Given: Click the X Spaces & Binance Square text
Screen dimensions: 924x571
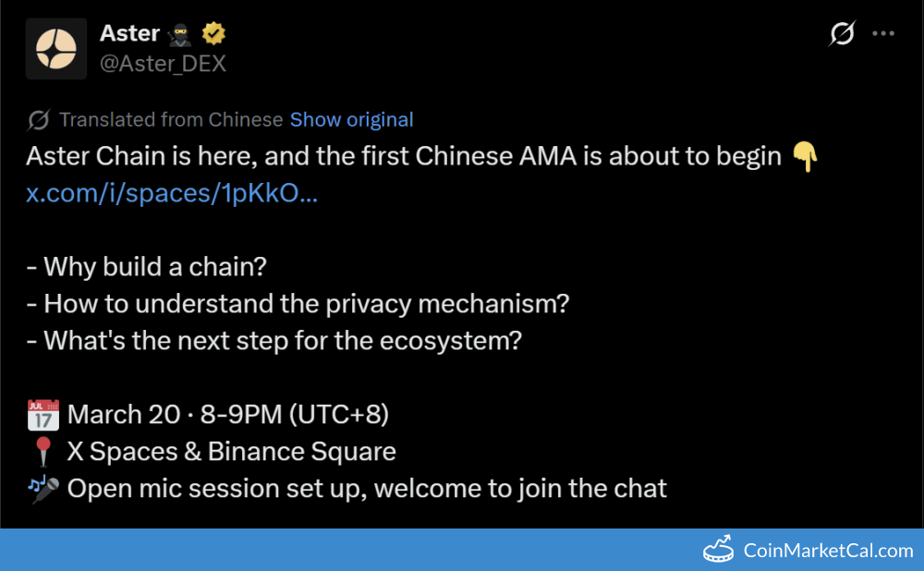Looking at the screenshot, I should click(232, 452).
